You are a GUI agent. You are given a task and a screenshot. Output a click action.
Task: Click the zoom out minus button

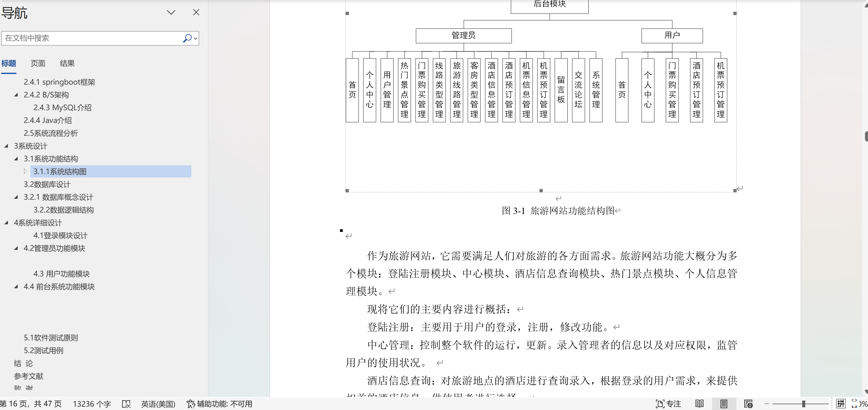point(767,404)
